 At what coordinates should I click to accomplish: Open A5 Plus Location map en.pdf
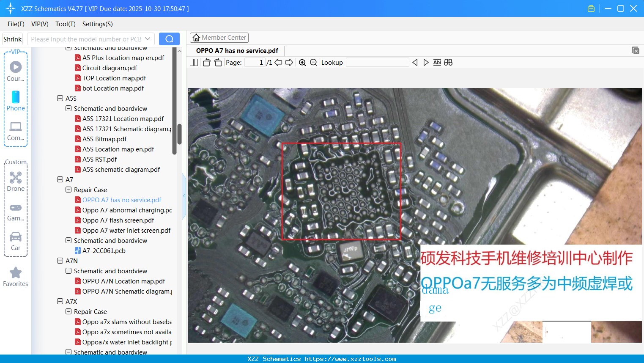[123, 58]
